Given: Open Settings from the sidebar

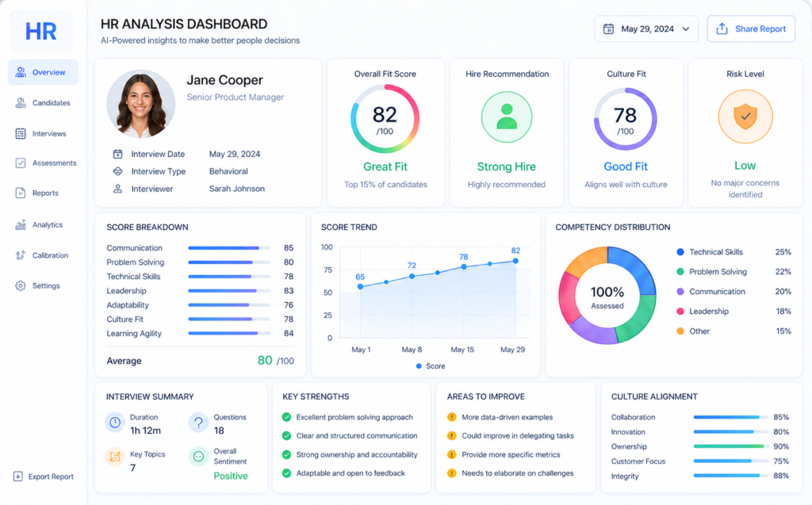Looking at the screenshot, I should pyautogui.click(x=43, y=285).
